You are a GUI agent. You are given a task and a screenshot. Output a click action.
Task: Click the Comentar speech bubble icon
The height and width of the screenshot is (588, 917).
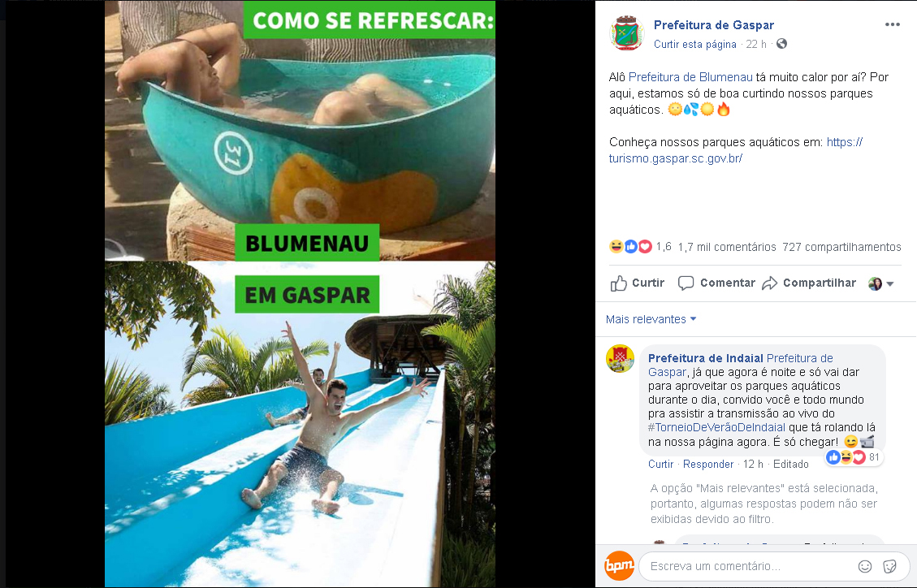686,283
